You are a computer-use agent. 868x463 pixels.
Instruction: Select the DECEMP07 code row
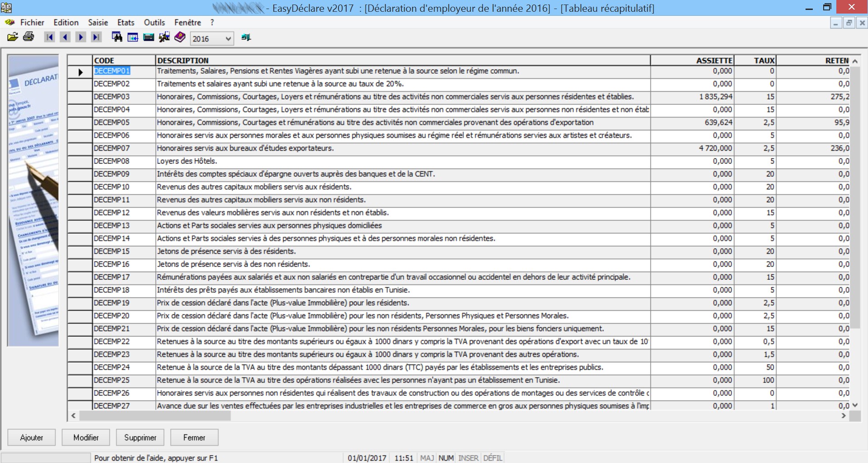pos(112,148)
